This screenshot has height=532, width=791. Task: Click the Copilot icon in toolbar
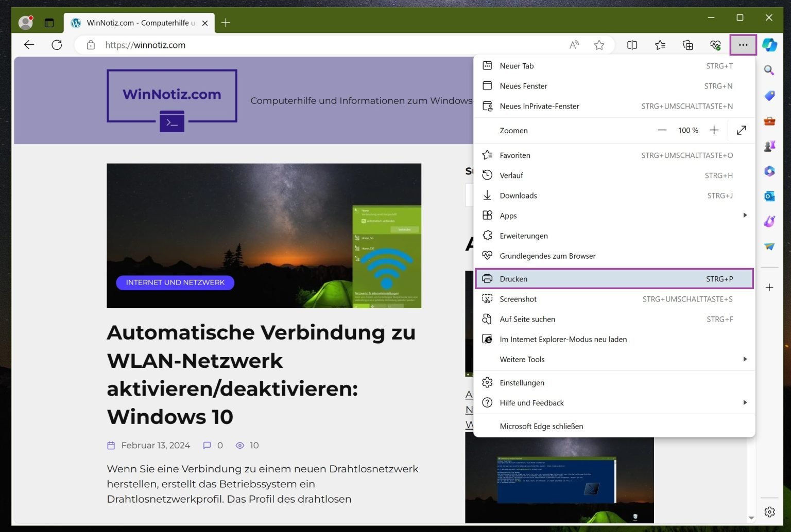769,45
